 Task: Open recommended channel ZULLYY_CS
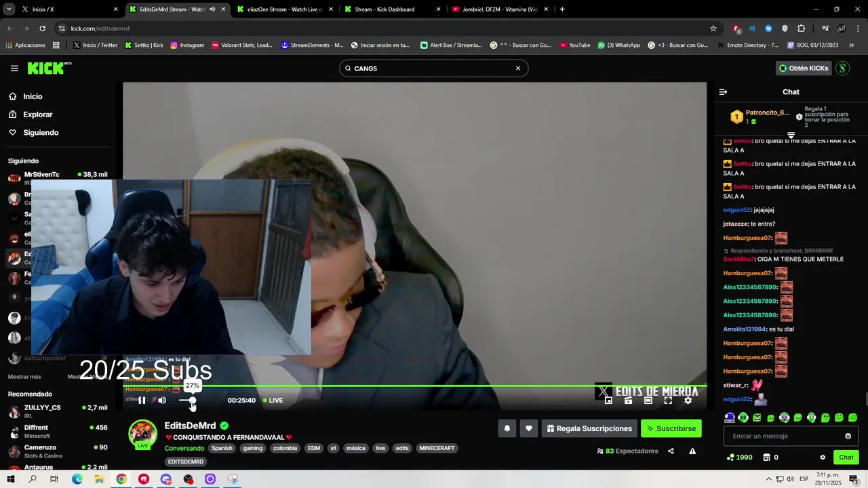point(58,411)
